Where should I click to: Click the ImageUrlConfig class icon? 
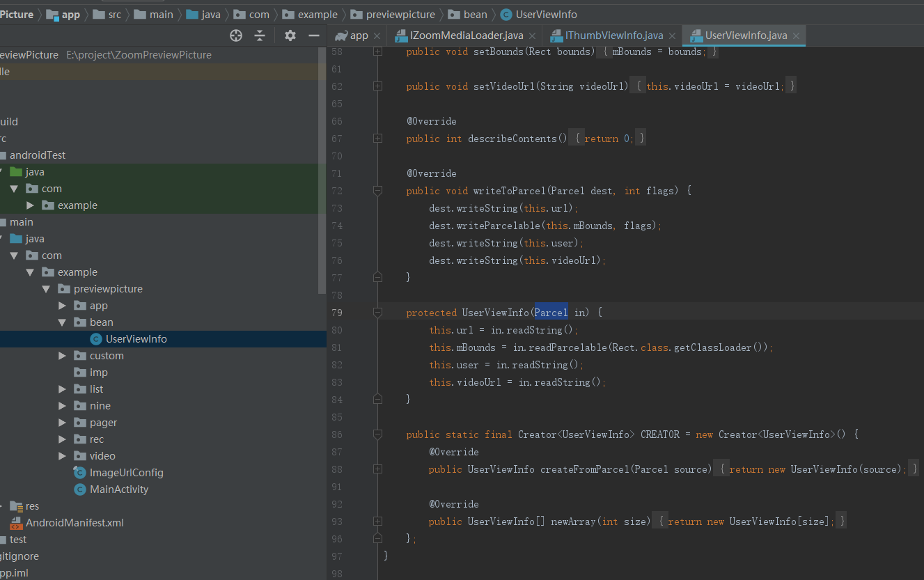point(80,472)
